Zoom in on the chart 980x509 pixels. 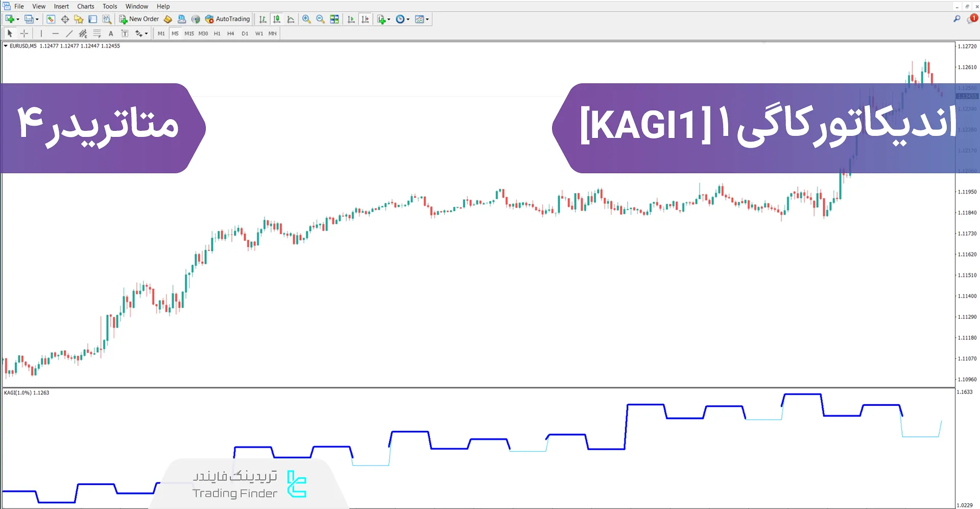(x=306, y=19)
